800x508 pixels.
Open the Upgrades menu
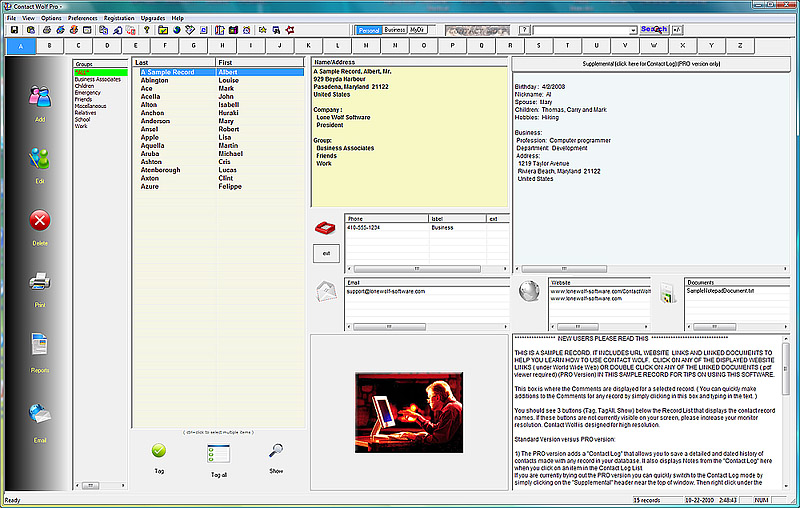coord(153,18)
